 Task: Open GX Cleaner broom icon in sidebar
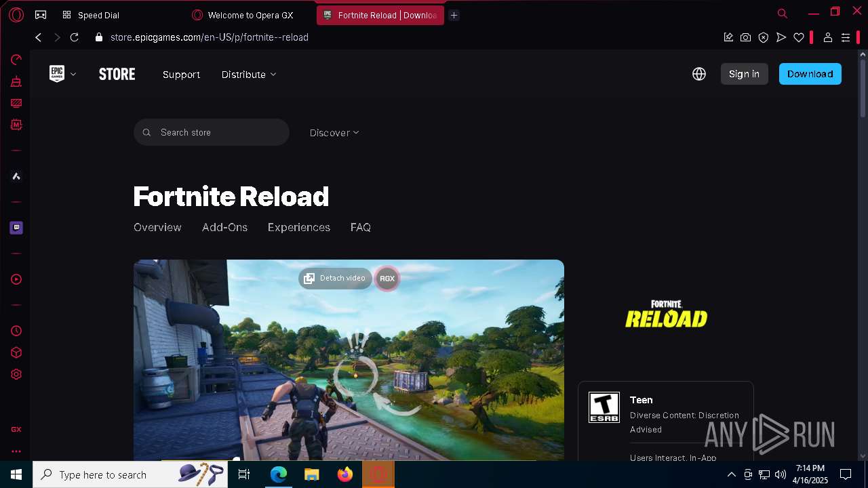pyautogui.click(x=16, y=81)
